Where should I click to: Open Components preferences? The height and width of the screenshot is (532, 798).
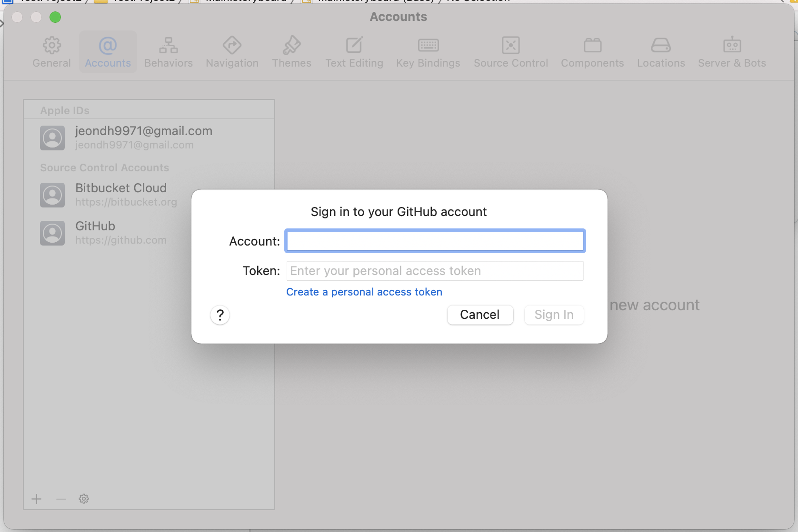[592, 52]
